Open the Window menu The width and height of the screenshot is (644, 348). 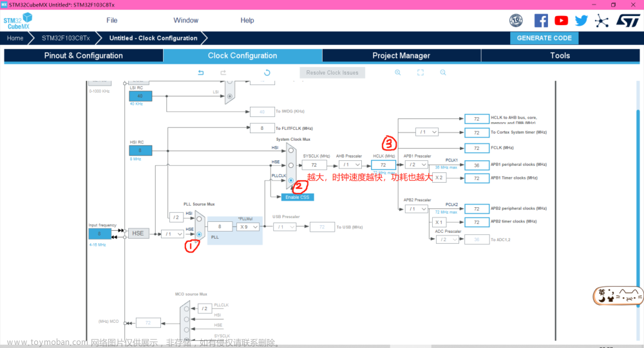tap(185, 21)
